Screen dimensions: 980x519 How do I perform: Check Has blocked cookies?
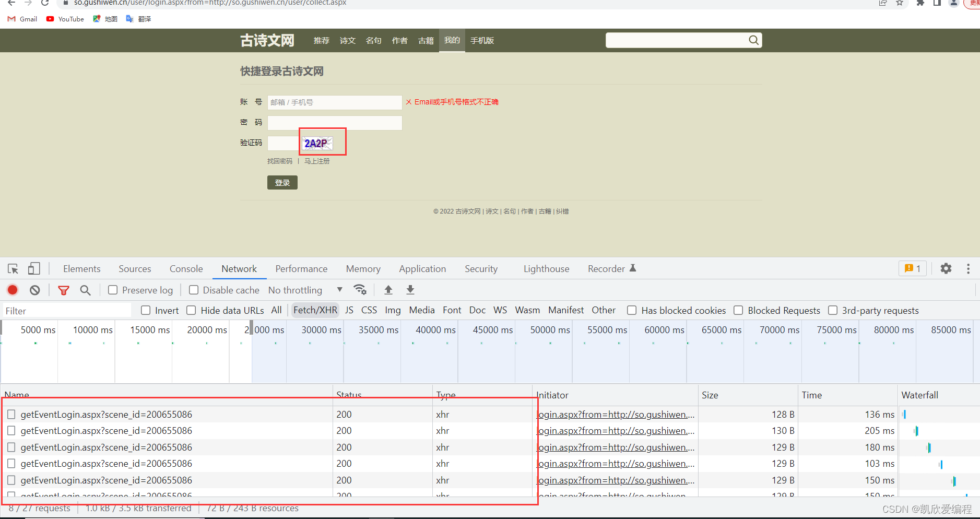[632, 310]
